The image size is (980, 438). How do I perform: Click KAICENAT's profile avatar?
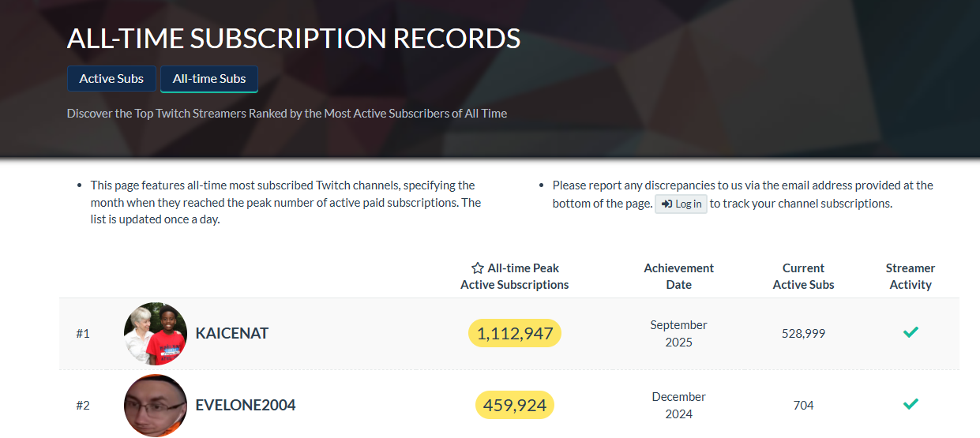click(156, 333)
